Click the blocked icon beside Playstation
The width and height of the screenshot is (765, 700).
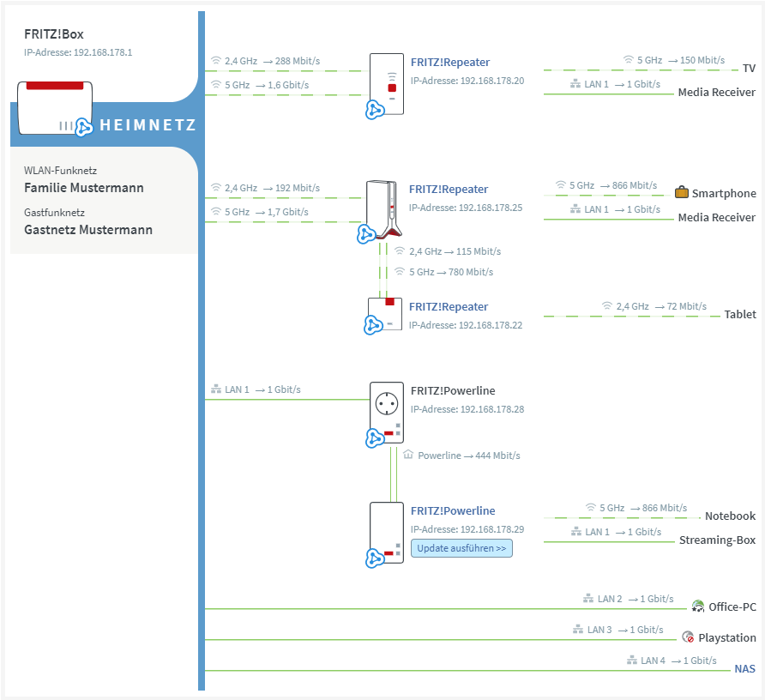pos(688,637)
